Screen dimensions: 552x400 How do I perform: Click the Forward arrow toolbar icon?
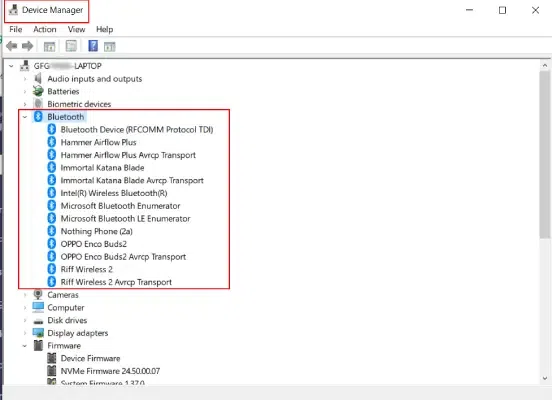(27, 46)
